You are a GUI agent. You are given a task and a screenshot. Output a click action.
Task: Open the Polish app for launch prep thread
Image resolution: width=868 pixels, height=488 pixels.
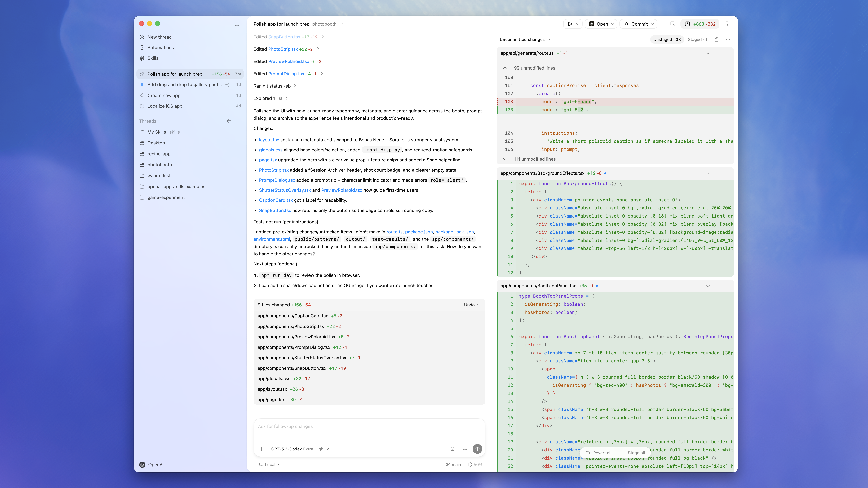tap(175, 74)
